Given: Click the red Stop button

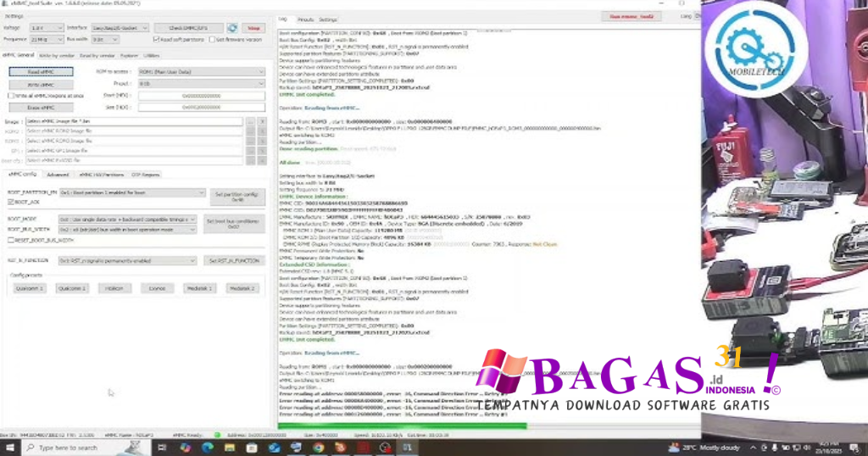Looking at the screenshot, I should [x=253, y=28].
